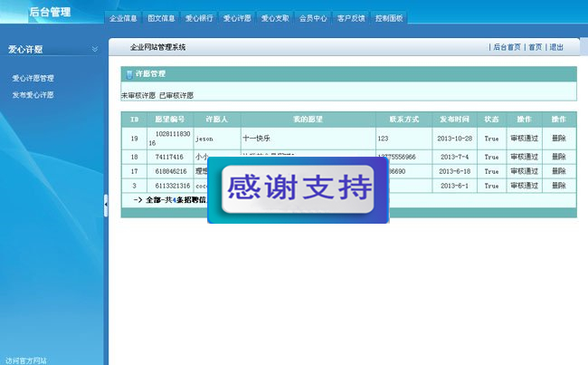Click the date 2013-6-1
The width and height of the screenshot is (588, 365).
[x=454, y=186]
